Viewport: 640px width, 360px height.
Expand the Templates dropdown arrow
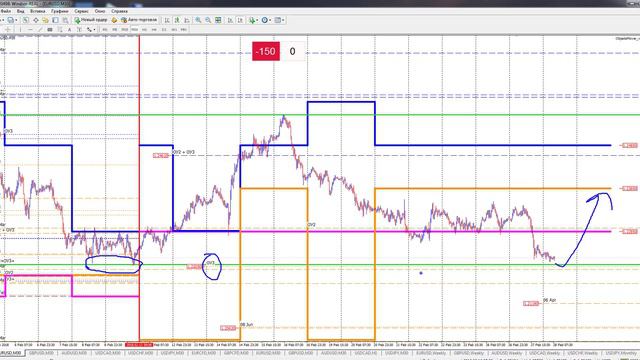click(283, 20)
